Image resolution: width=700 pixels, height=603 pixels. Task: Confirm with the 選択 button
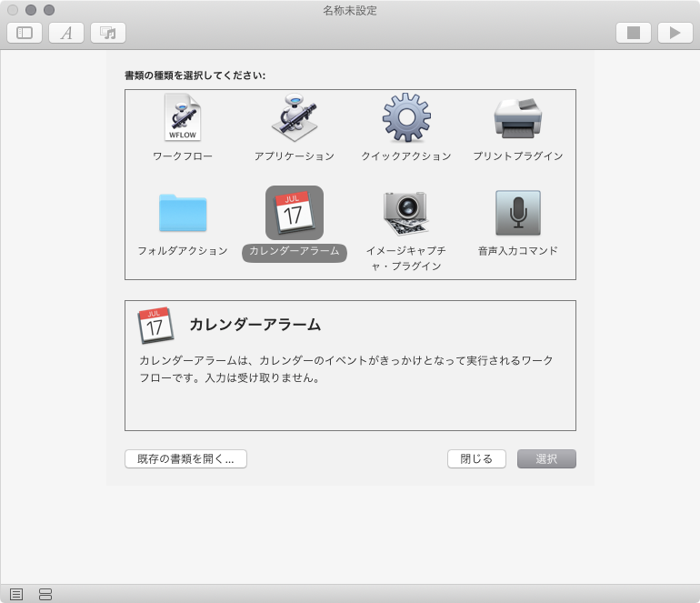point(546,458)
